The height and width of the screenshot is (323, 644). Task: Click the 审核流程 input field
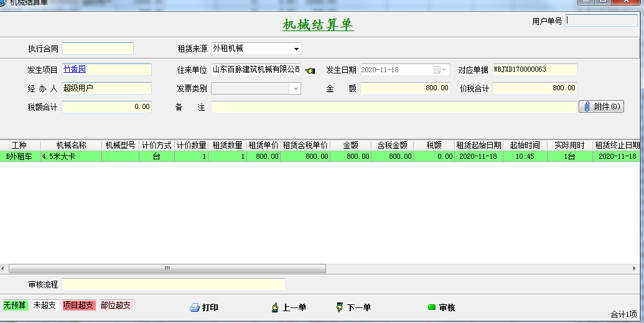pos(174,284)
